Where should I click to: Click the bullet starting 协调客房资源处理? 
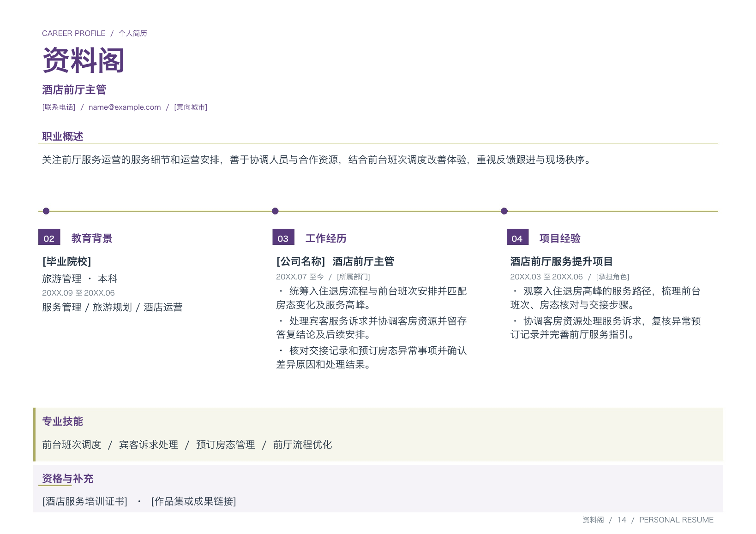pyautogui.click(x=606, y=327)
